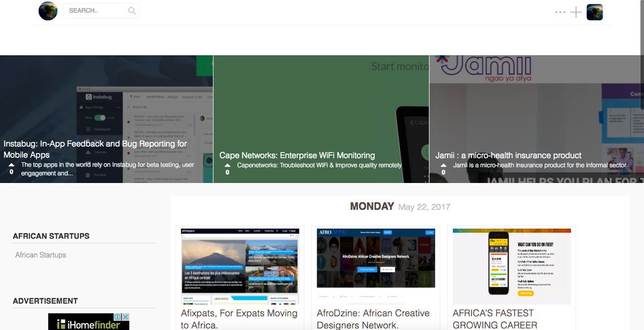Open 'AfroDzine: African Creative Designers Network.' title
This screenshot has width=644, height=330.
coord(373,319)
